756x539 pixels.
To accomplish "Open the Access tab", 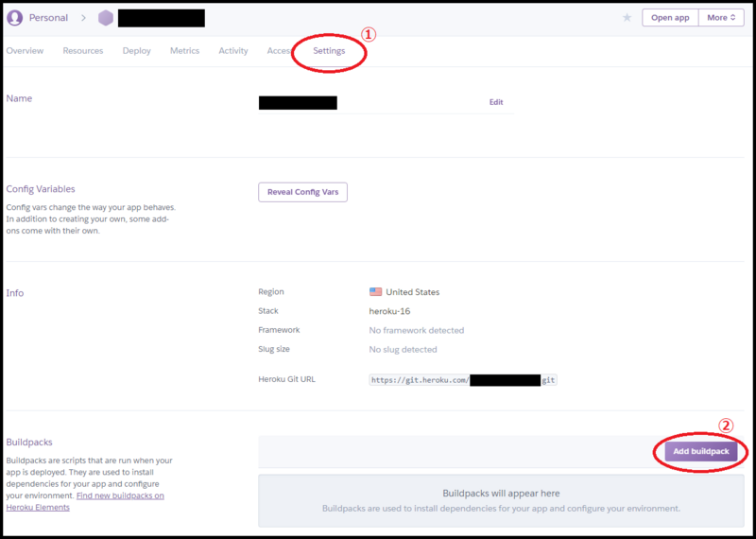I will coord(279,51).
